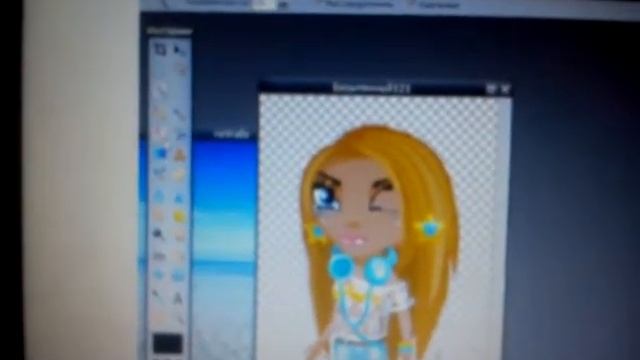
Task: Select the yellow Sponge tool
Action: point(179,216)
